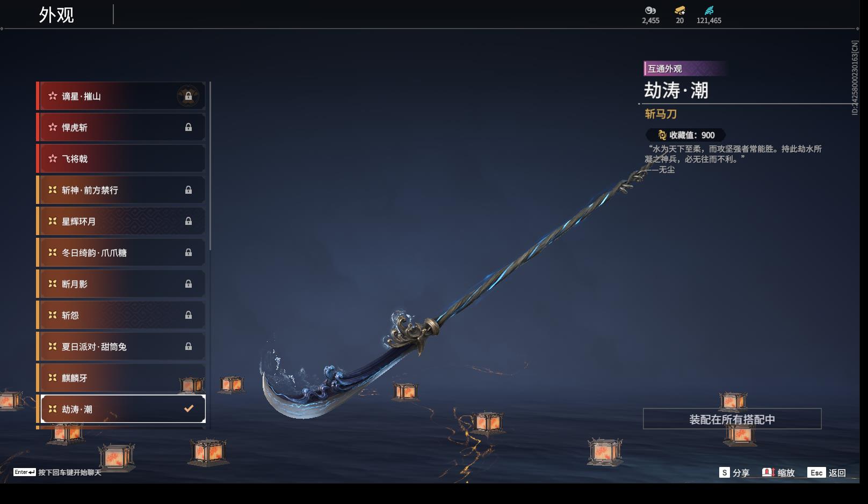Screen dimensions: 868x504
Task: Click the lock icon beside 悍虎斩
Action: coord(188,127)
